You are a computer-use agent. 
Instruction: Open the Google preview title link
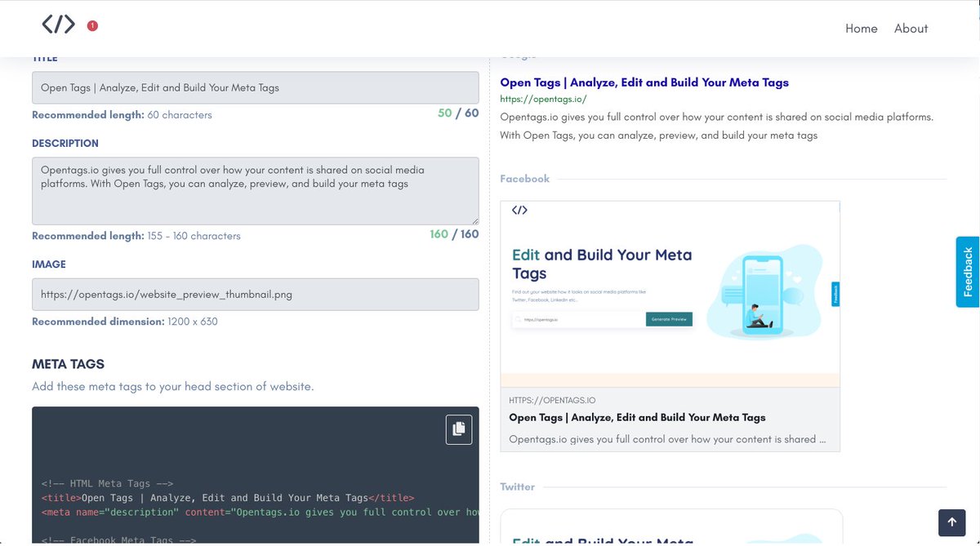[x=644, y=82]
